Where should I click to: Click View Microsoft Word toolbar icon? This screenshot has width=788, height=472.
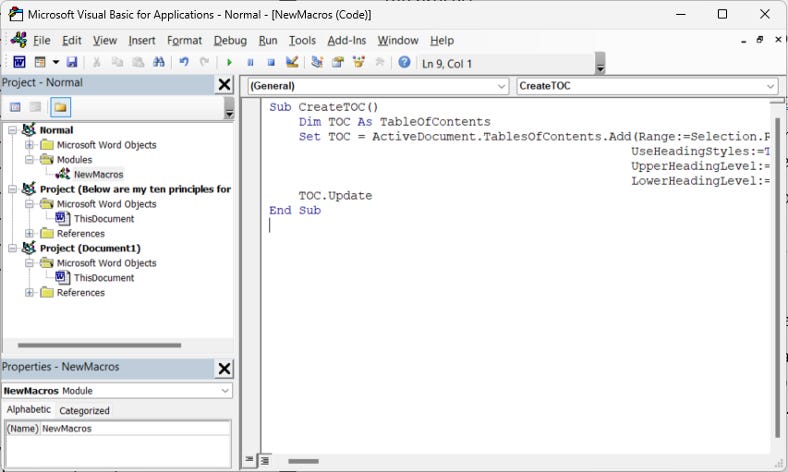[x=19, y=62]
